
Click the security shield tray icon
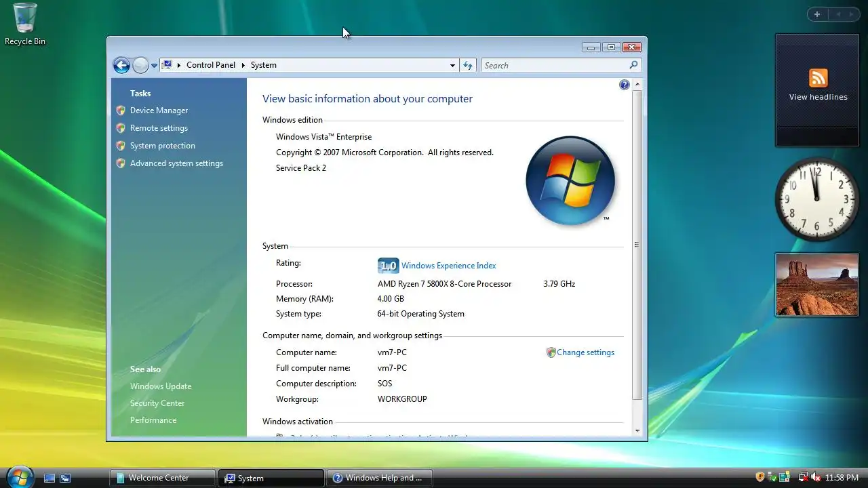760,477
